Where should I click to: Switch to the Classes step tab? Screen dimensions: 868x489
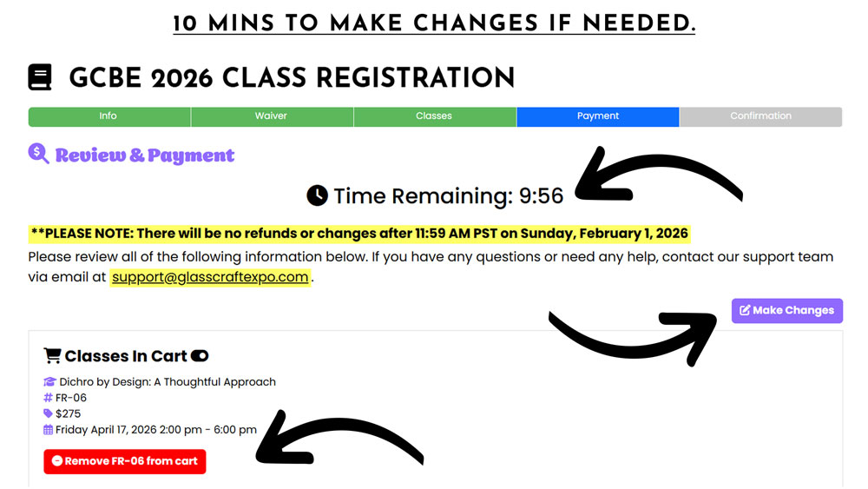[434, 116]
